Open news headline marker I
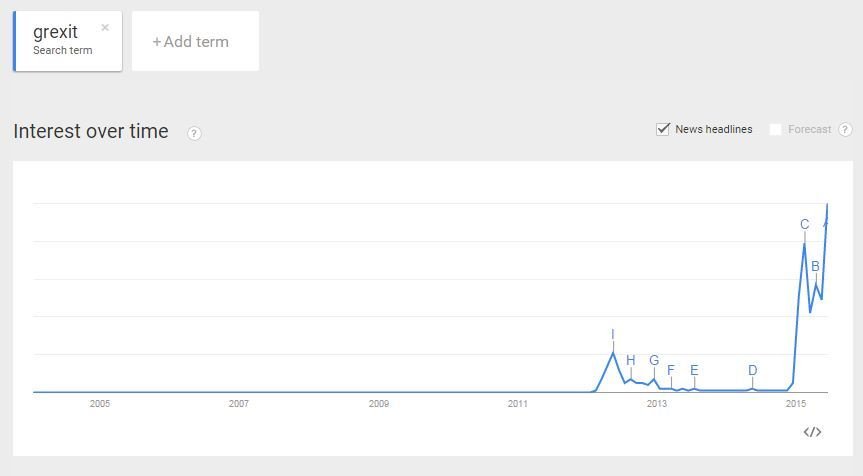863x476 pixels. [x=613, y=335]
